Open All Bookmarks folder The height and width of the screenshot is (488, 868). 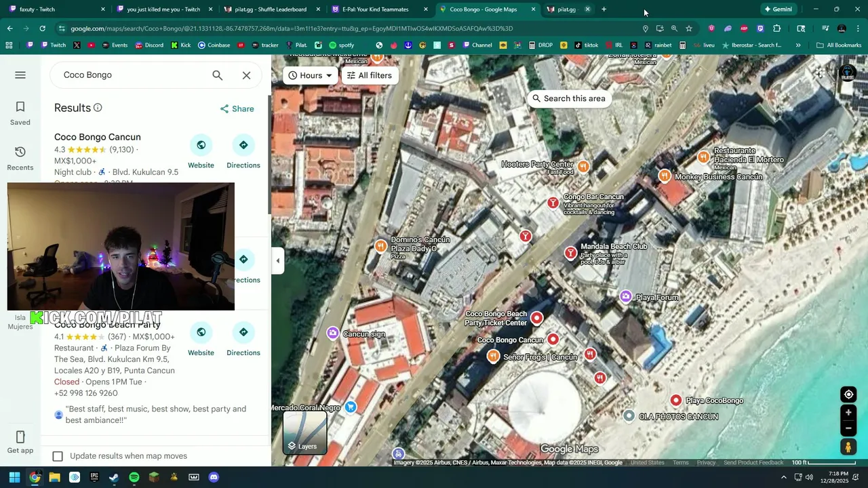839,45
